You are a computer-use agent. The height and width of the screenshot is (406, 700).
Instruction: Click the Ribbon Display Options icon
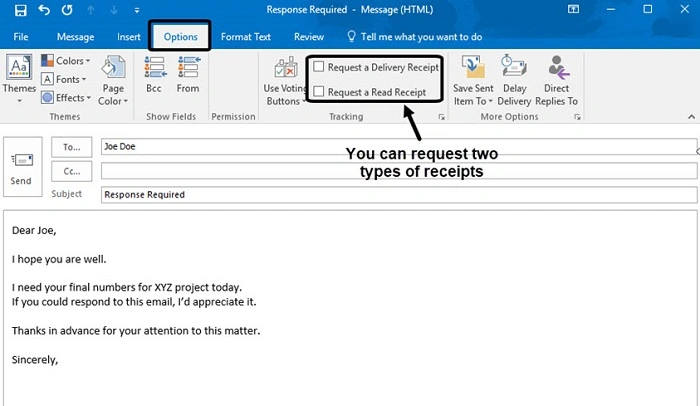pyautogui.click(x=573, y=9)
